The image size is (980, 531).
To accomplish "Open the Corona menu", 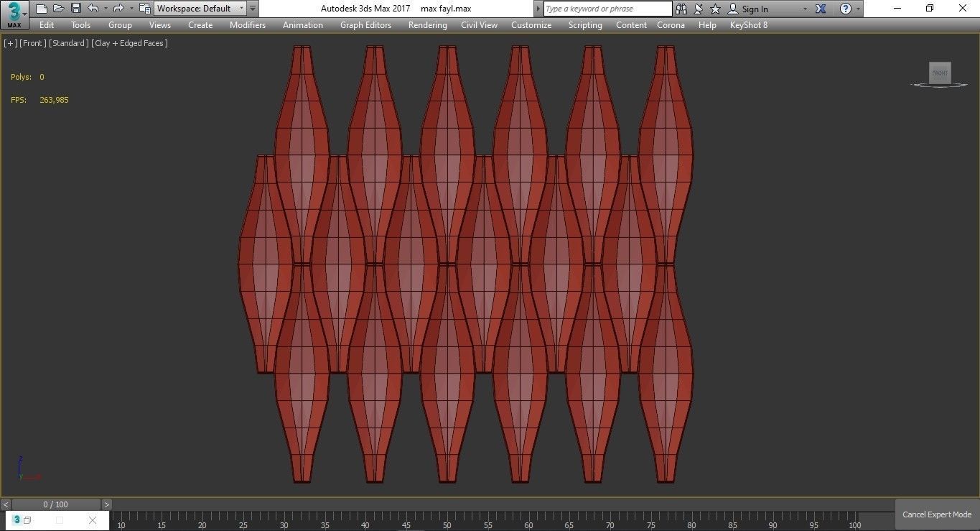I will [x=671, y=25].
